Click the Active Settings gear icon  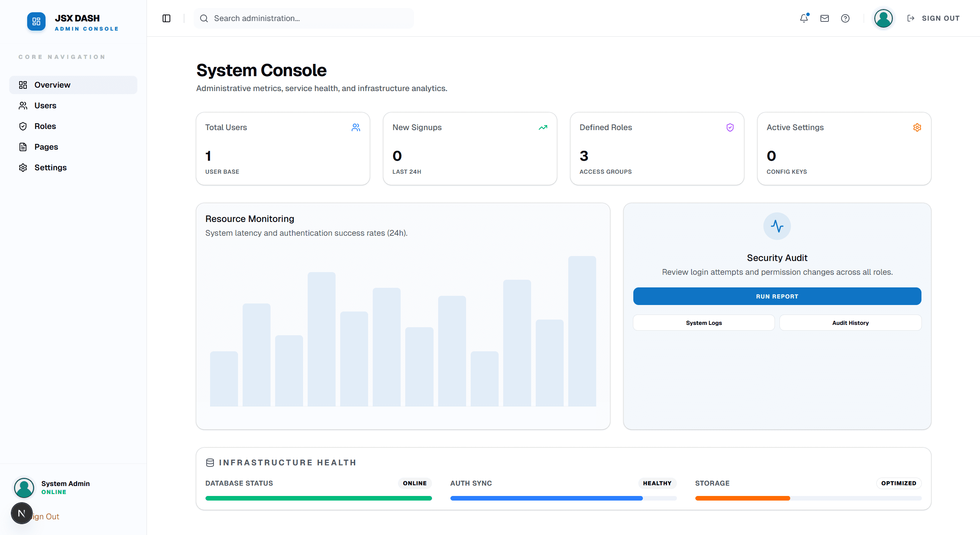(x=917, y=127)
